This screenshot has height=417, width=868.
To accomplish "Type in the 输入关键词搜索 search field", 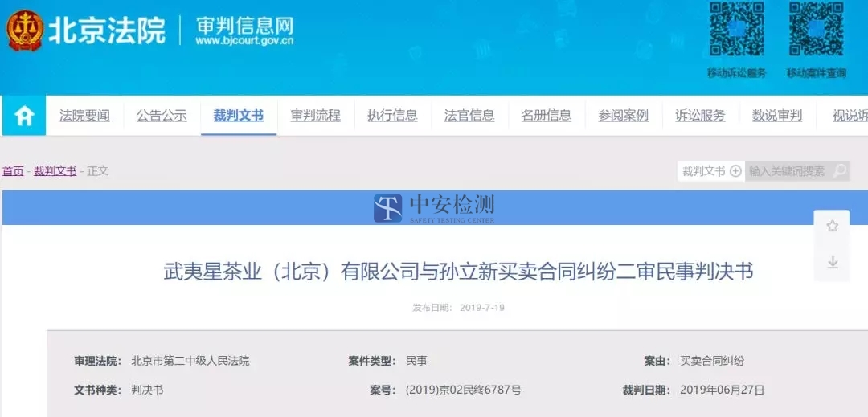I will (x=788, y=171).
